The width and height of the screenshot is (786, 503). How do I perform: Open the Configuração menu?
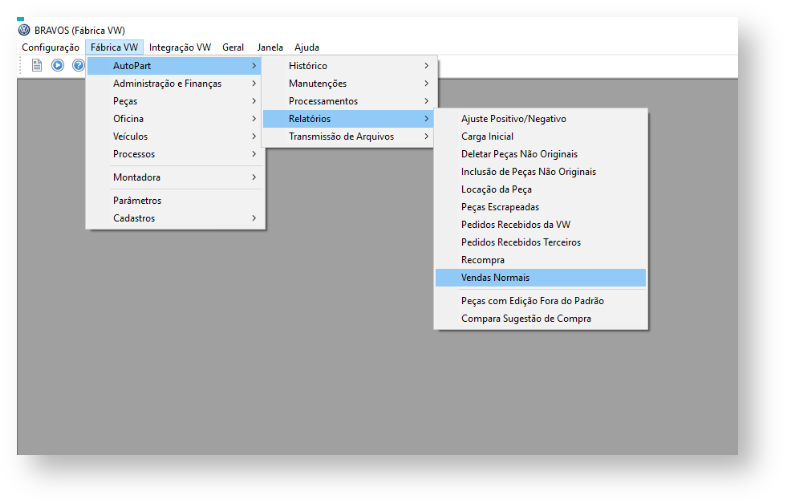tap(50, 47)
